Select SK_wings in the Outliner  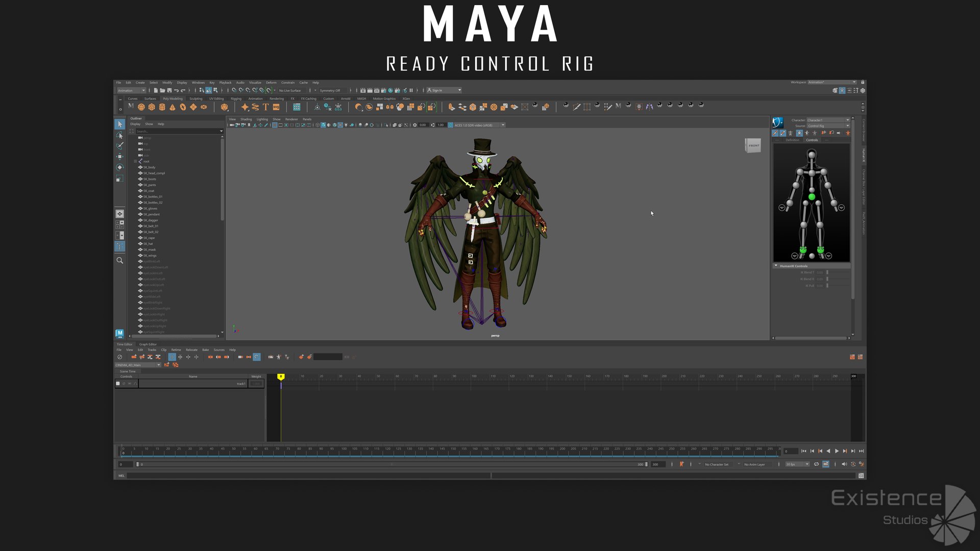pos(150,256)
